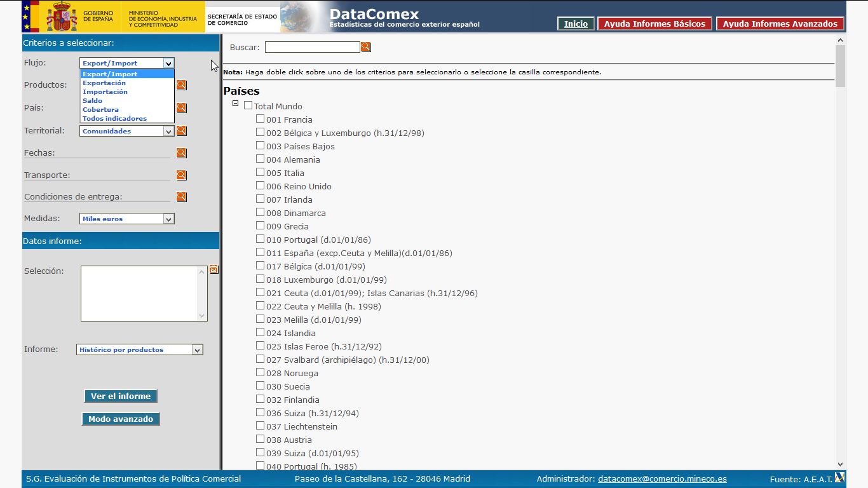The height and width of the screenshot is (488, 868).
Task: Click the country list scroll-up arrow
Action: click(x=840, y=40)
